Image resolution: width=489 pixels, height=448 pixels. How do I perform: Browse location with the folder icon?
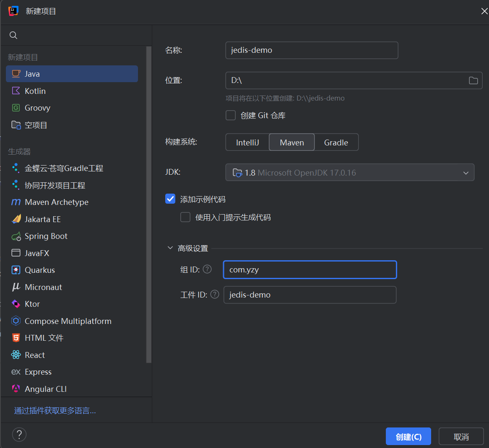click(x=473, y=80)
